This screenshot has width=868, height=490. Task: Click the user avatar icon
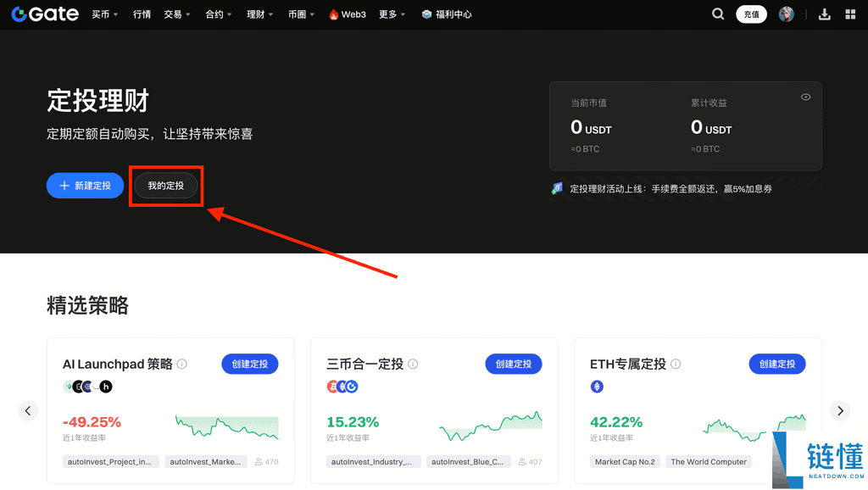pyautogui.click(x=786, y=14)
